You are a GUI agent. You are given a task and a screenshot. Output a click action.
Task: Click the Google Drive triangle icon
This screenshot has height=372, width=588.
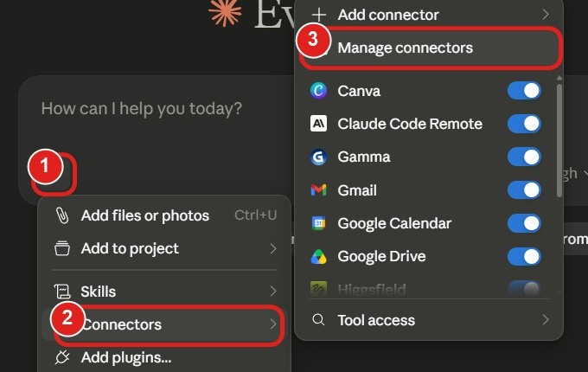318,256
